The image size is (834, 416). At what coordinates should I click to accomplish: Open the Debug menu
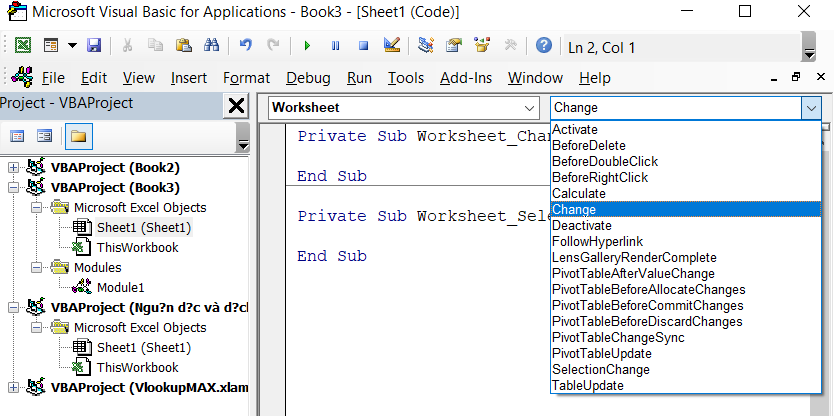[308, 78]
